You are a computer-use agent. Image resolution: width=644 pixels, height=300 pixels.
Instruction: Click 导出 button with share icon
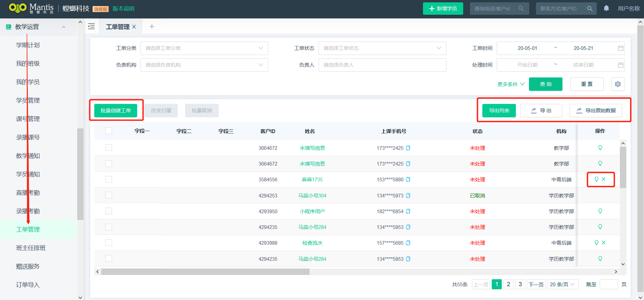click(541, 111)
